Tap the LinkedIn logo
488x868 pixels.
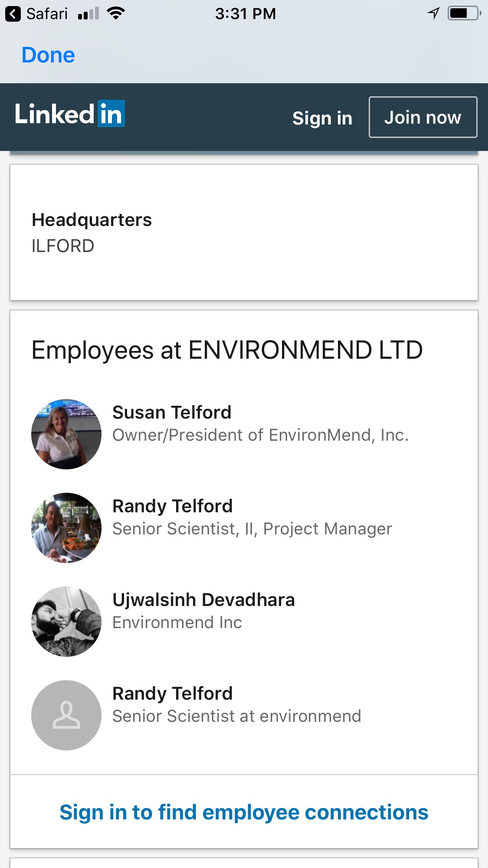(70, 114)
